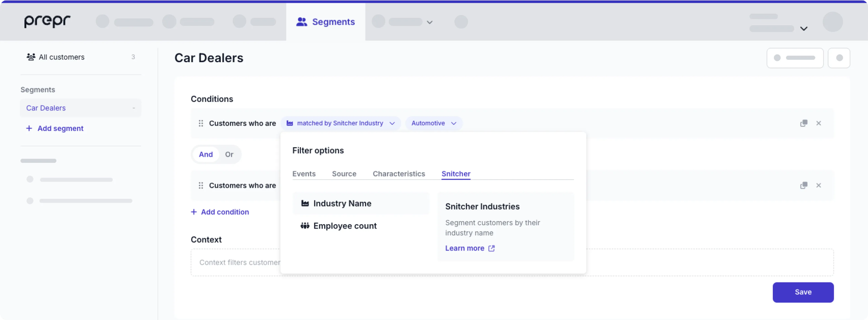Open the Segments tab
Image resolution: width=868 pixels, height=320 pixels.
point(325,22)
